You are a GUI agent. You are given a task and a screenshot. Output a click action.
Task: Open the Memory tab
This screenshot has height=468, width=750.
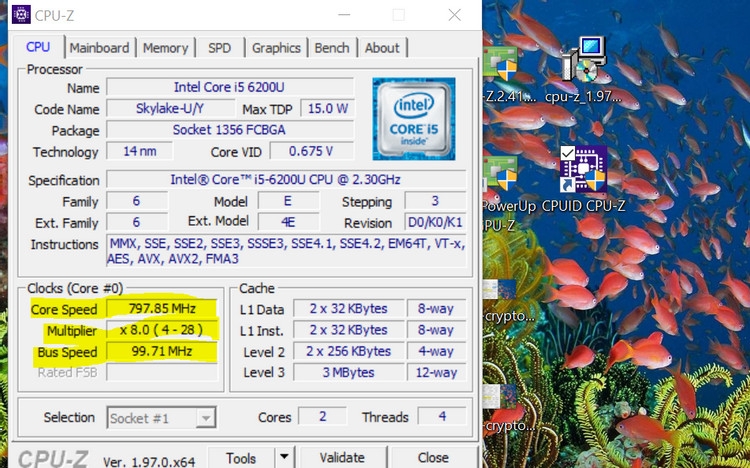pos(165,48)
